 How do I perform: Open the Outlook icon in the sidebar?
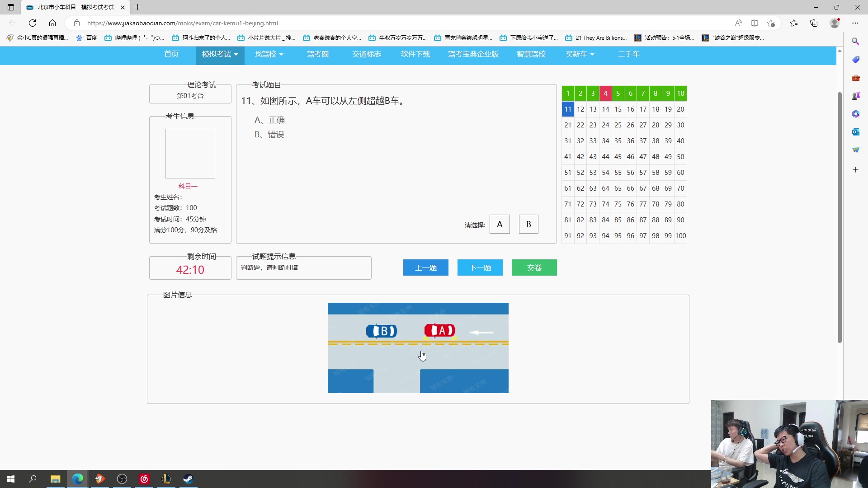(855, 132)
